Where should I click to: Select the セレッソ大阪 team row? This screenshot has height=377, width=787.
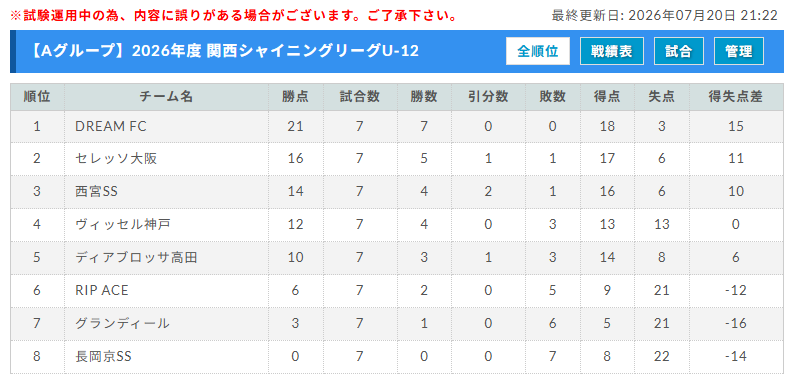(x=397, y=159)
